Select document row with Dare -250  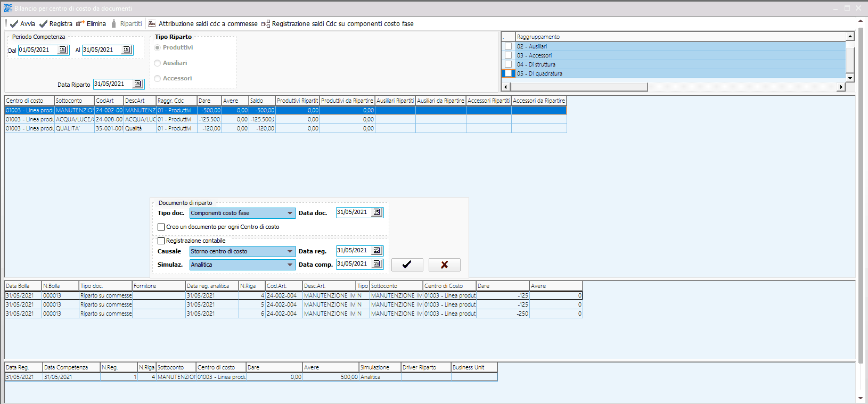[293, 314]
